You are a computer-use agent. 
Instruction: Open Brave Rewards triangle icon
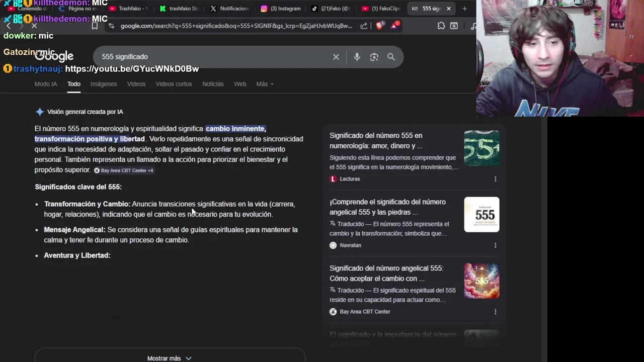tap(395, 25)
